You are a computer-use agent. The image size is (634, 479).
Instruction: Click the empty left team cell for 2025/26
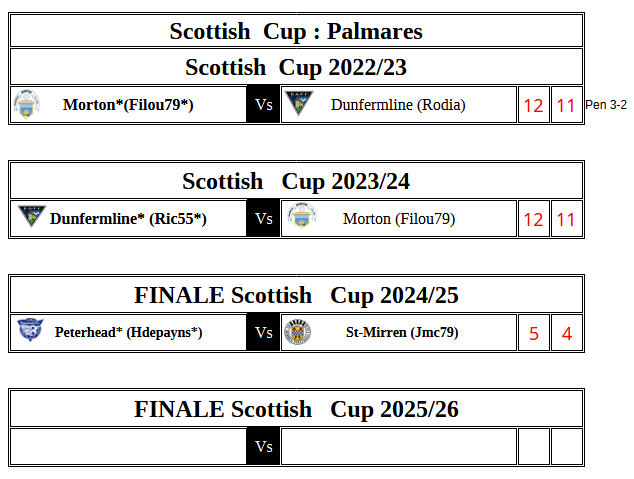[x=128, y=446]
